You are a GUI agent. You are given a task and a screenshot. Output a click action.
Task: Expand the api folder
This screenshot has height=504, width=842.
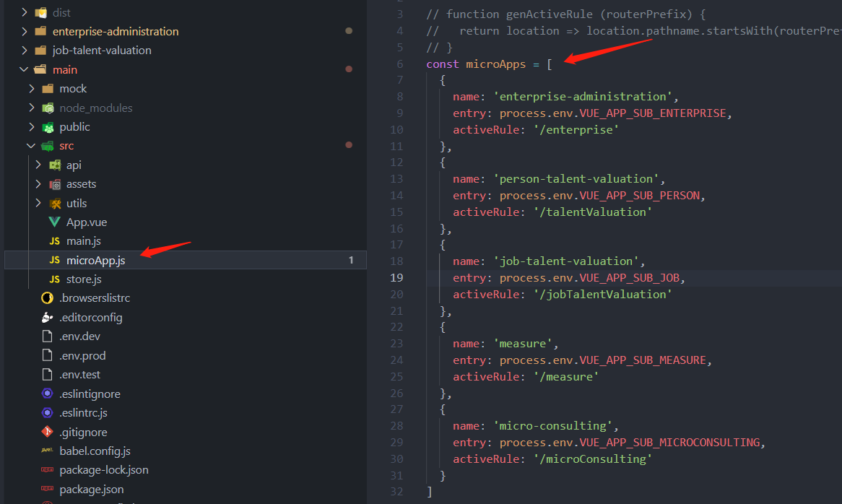pyautogui.click(x=38, y=165)
